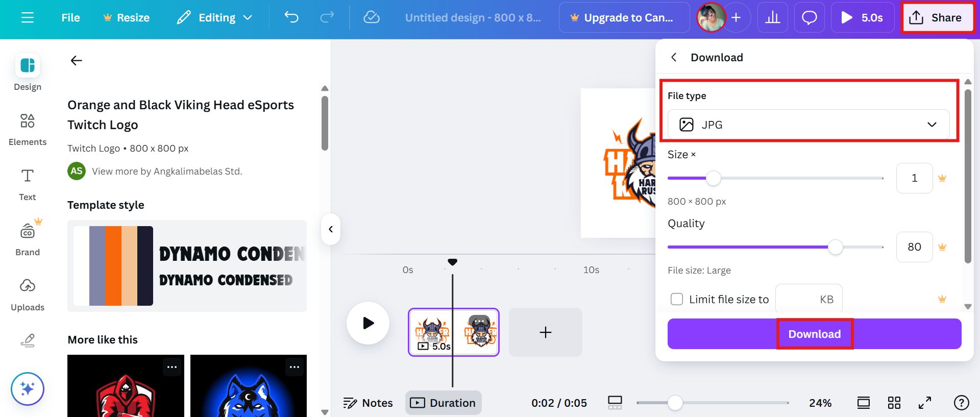980x417 pixels.
Task: Open the Text side panel
Action: [x=28, y=185]
